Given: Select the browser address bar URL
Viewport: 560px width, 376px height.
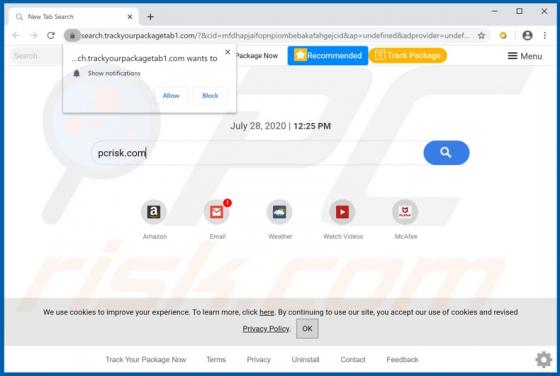Looking at the screenshot, I should pos(274,35).
